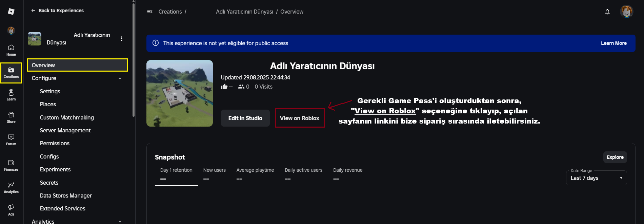Select the Overview menu item
Viewport: 644px width, 224px height.
[78, 65]
